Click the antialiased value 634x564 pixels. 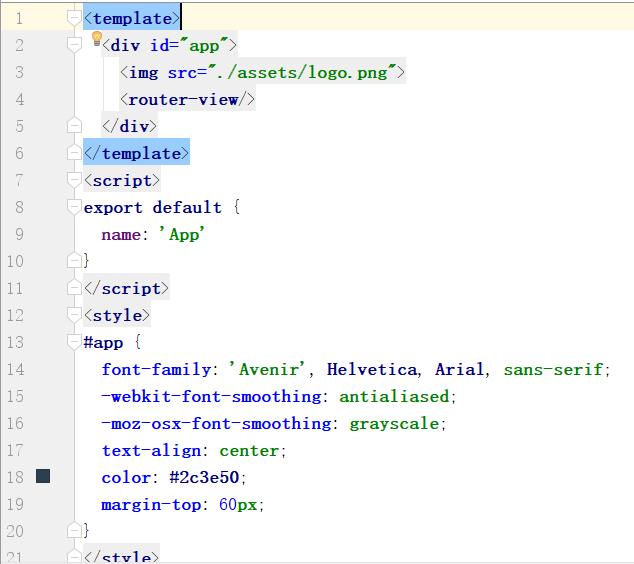point(394,397)
